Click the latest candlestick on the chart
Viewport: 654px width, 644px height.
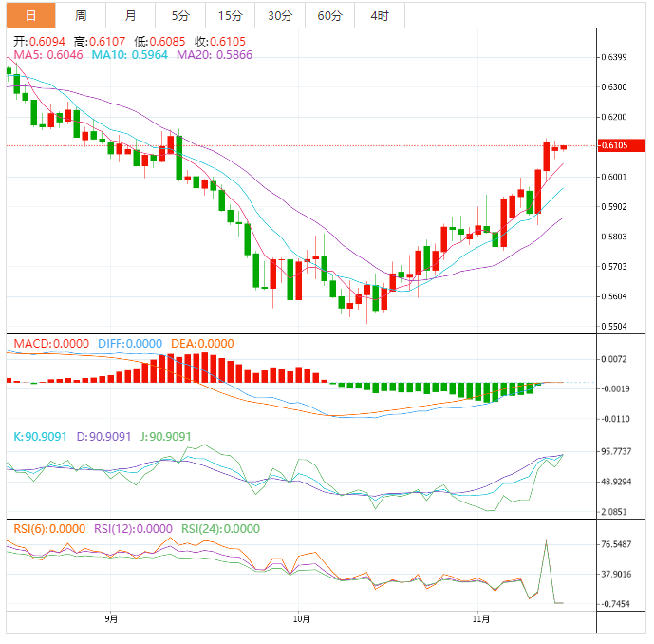click(x=564, y=147)
